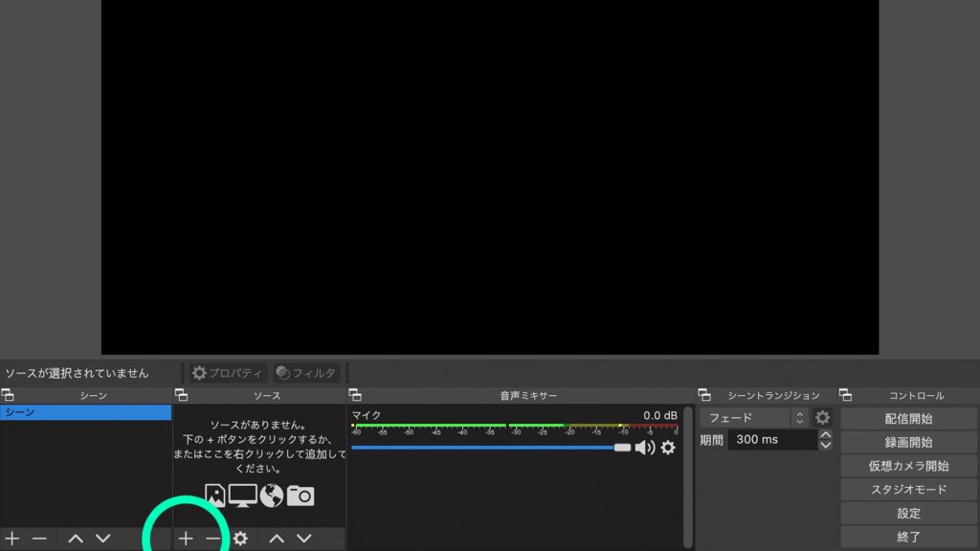
Task: Select the browser source globe icon
Action: point(271,496)
